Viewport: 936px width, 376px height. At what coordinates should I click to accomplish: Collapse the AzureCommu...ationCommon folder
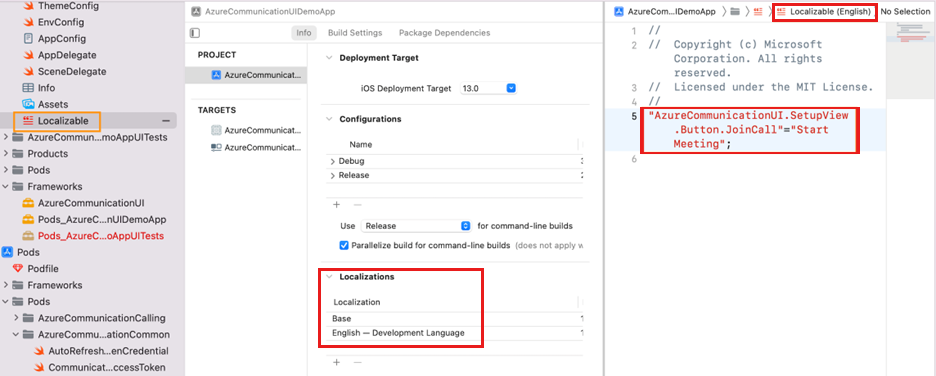[17, 334]
